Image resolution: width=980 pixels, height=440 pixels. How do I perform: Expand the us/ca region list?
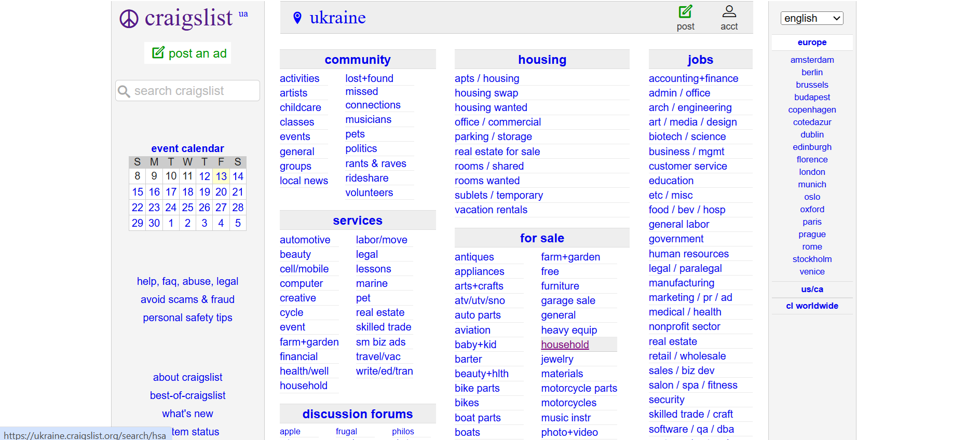812,290
